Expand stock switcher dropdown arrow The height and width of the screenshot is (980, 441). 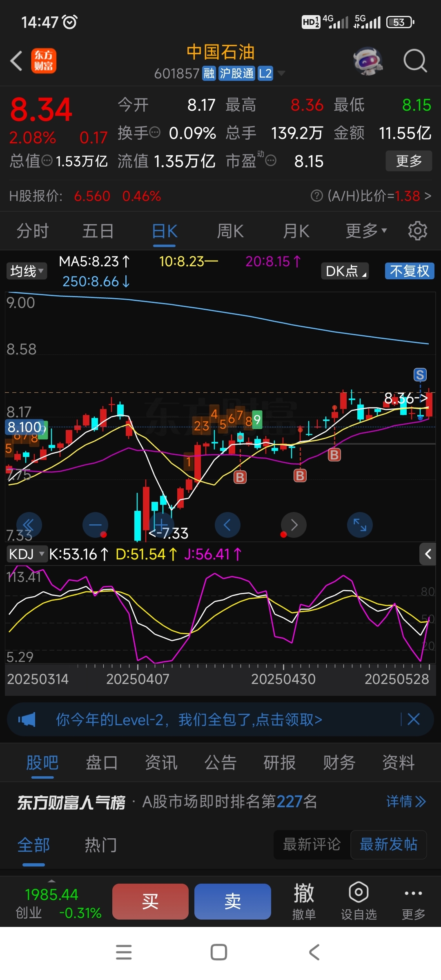point(281,73)
